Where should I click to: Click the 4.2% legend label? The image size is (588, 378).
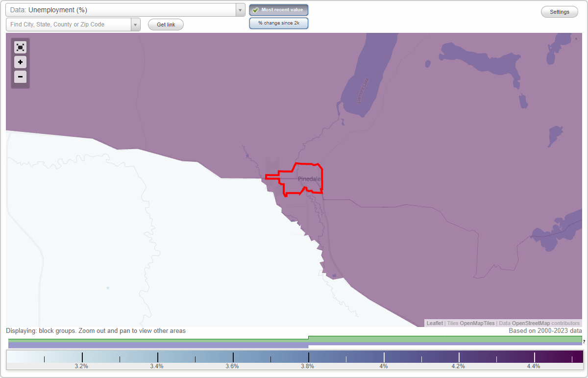click(x=458, y=366)
